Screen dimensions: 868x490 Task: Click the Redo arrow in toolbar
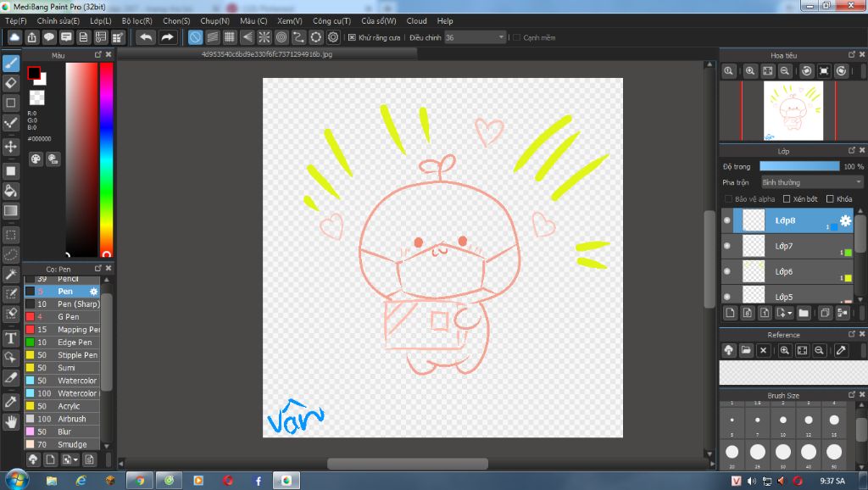pyautogui.click(x=167, y=37)
